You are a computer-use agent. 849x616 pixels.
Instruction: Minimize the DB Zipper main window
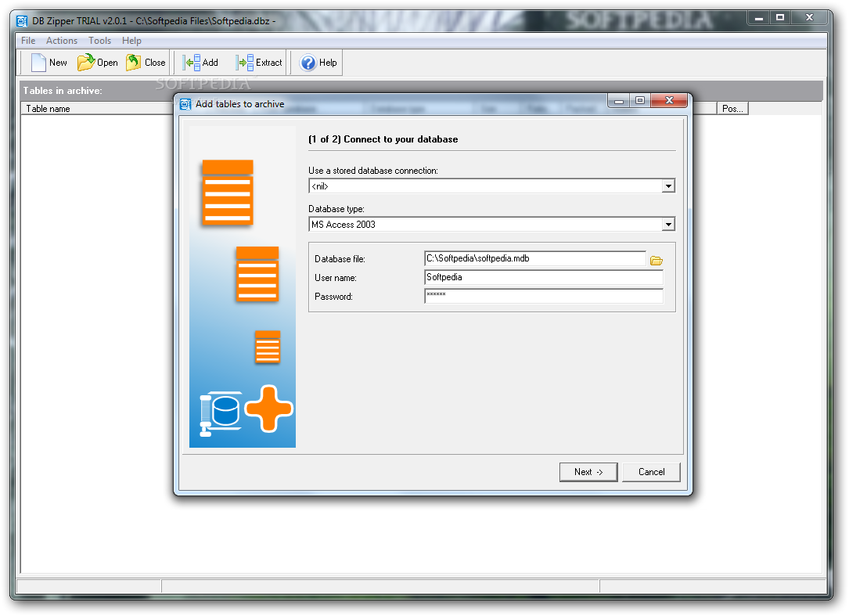(759, 18)
